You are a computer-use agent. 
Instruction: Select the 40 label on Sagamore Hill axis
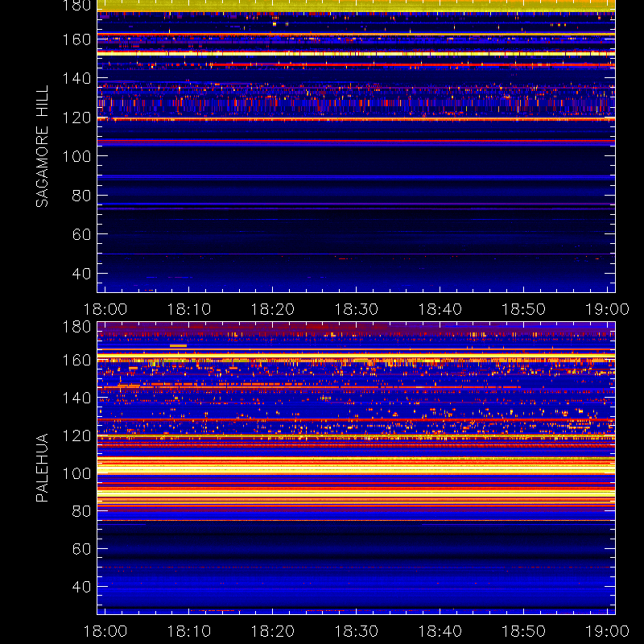coord(81,273)
